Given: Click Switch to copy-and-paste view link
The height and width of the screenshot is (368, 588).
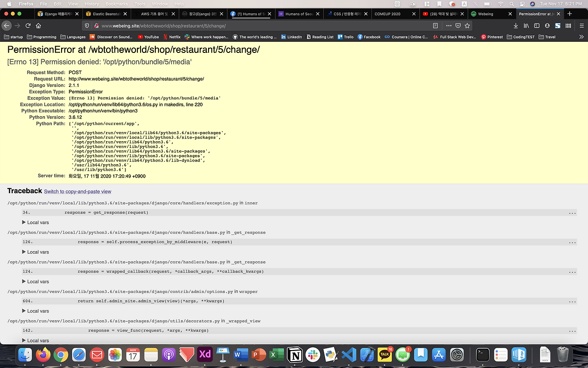Looking at the screenshot, I should click(77, 191).
